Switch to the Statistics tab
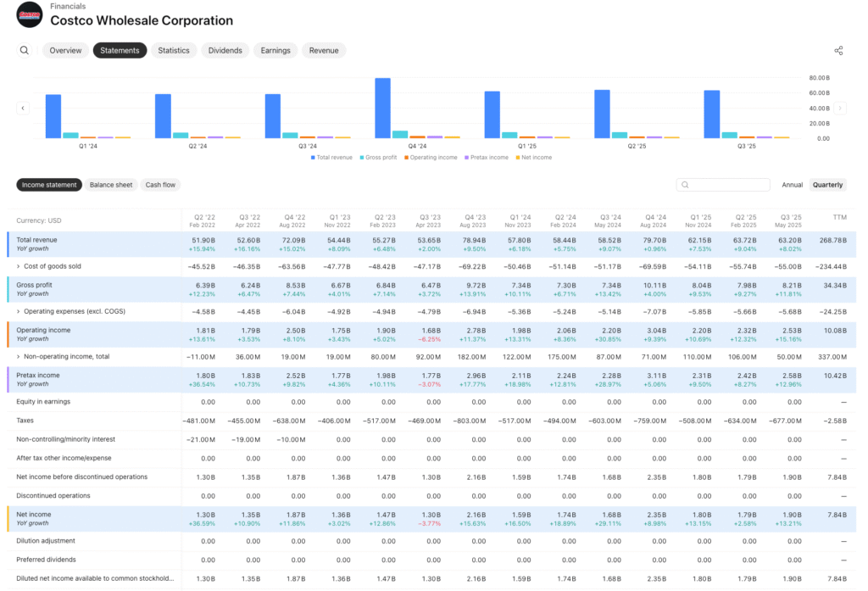Viewport: 868px width, 591px height. coord(174,50)
